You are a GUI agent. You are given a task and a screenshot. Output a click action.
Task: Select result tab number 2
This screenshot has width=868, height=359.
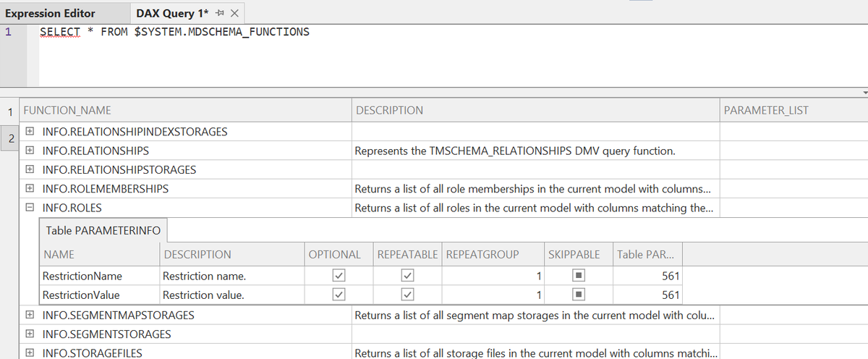click(9, 138)
